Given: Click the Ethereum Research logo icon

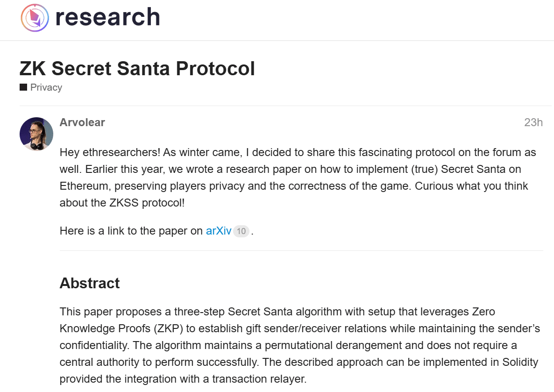Looking at the screenshot, I should coord(35,18).
